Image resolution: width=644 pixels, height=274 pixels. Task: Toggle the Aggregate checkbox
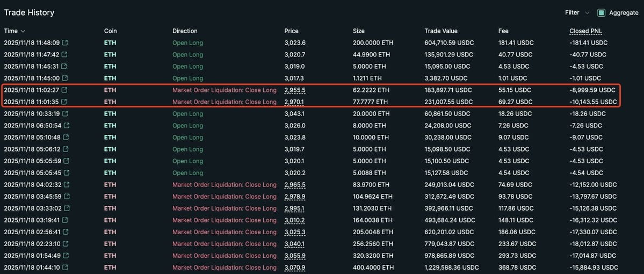point(601,13)
